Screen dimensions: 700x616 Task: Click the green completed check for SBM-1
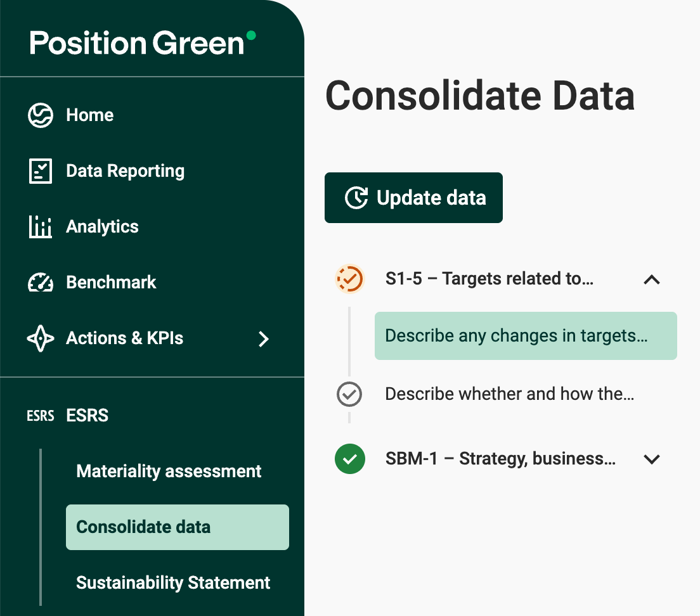click(x=349, y=459)
